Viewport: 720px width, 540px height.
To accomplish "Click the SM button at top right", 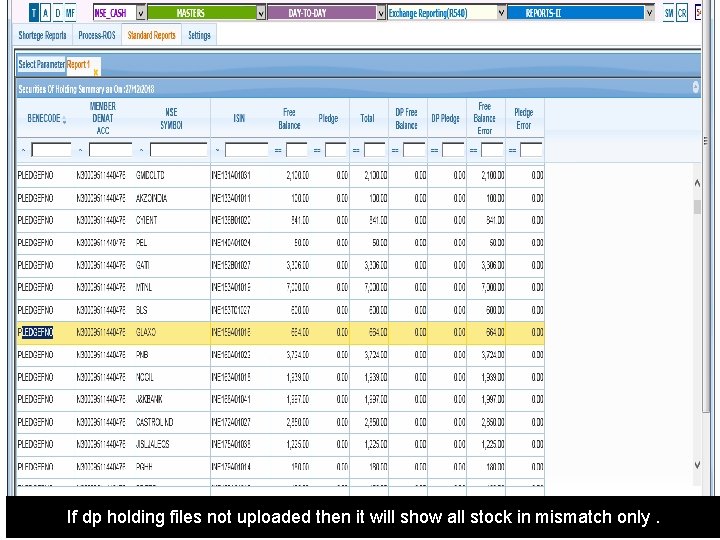I will click(x=669, y=13).
